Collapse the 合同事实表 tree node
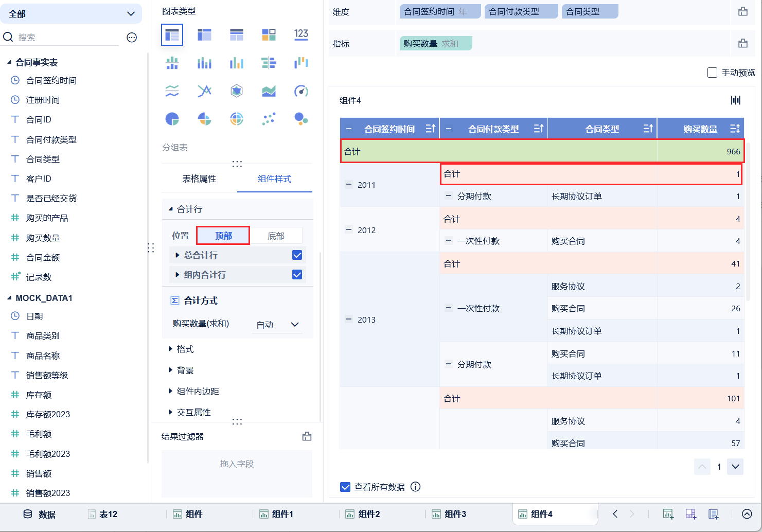The height and width of the screenshot is (532, 762). click(x=9, y=62)
